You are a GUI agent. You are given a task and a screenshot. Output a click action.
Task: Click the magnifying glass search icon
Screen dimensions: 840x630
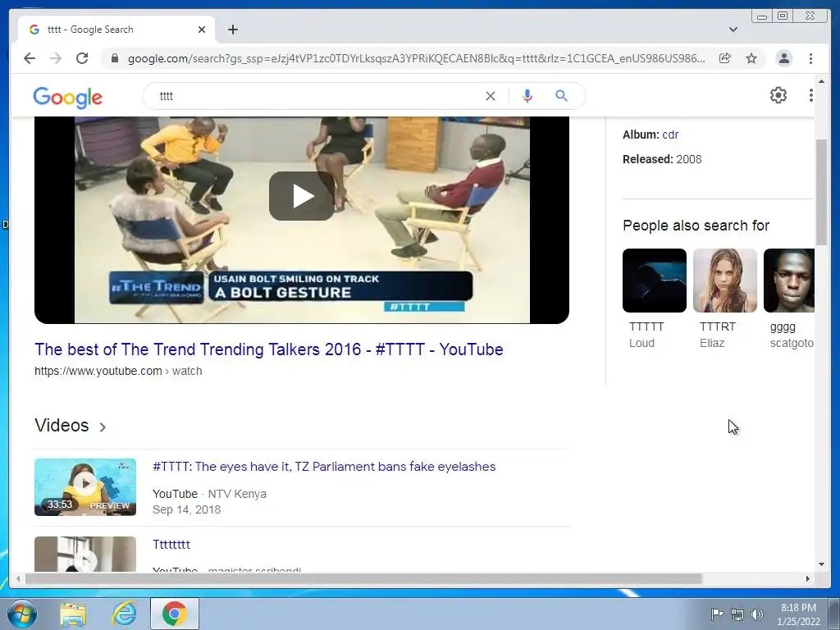pos(561,96)
